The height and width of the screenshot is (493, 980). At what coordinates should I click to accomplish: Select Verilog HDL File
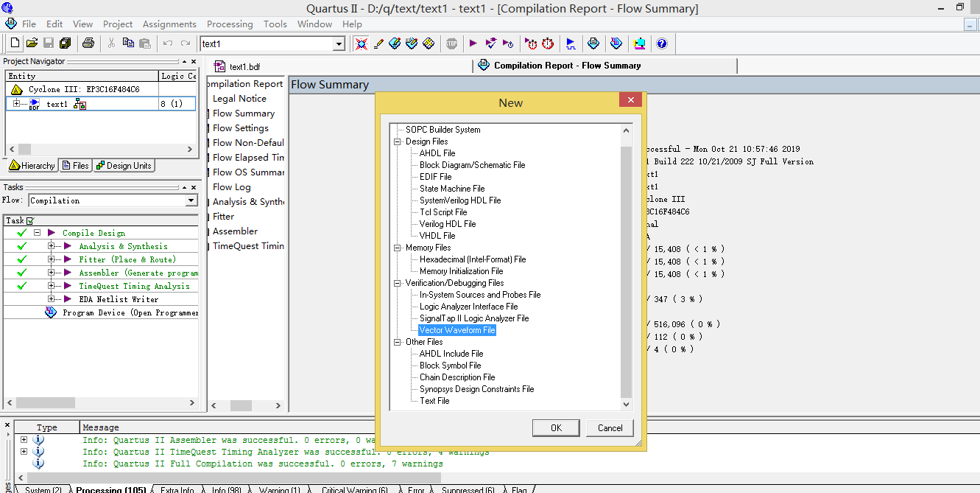point(448,224)
